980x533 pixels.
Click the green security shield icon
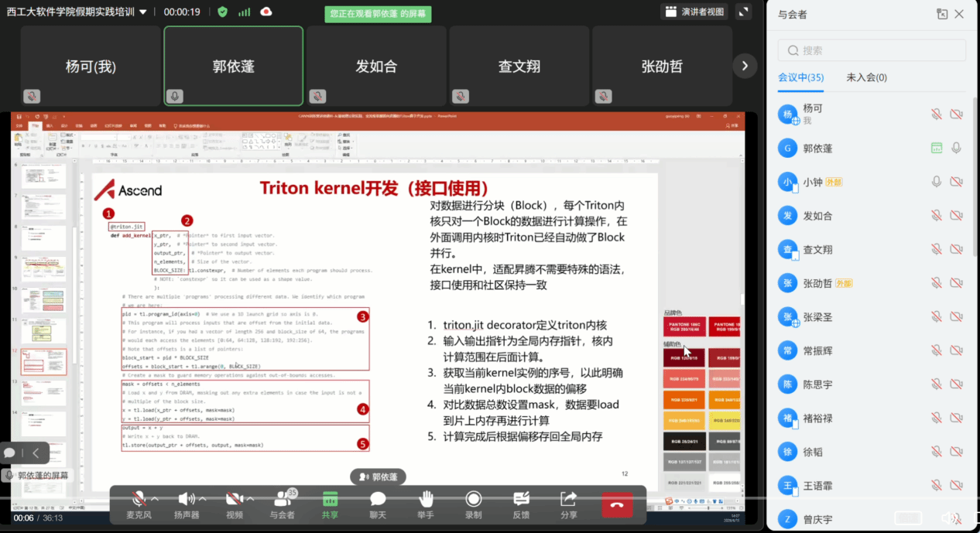click(223, 12)
